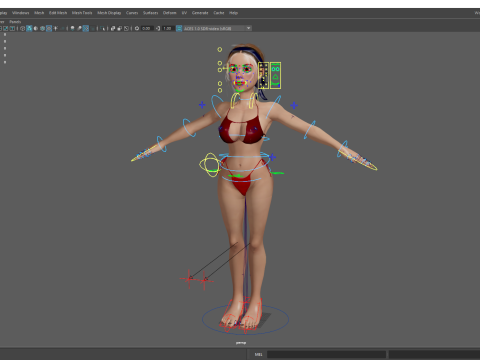This screenshot has height=360, width=480.
Task: Open the Deform menu
Action: [x=169, y=13]
